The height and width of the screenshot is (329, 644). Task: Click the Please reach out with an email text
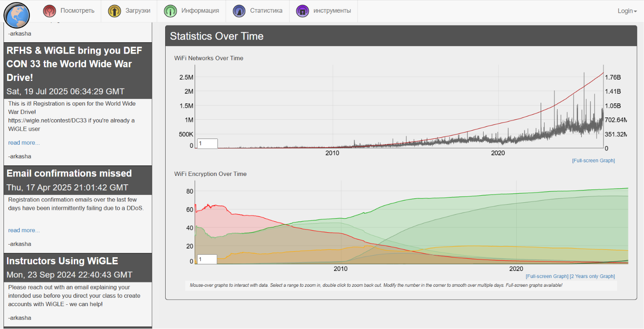[74, 296]
